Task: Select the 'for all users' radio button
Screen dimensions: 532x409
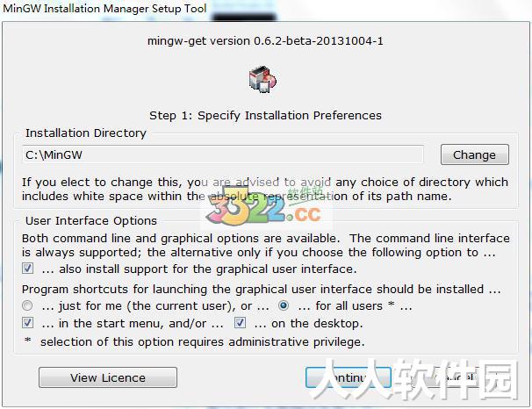Action: pyautogui.click(x=284, y=305)
